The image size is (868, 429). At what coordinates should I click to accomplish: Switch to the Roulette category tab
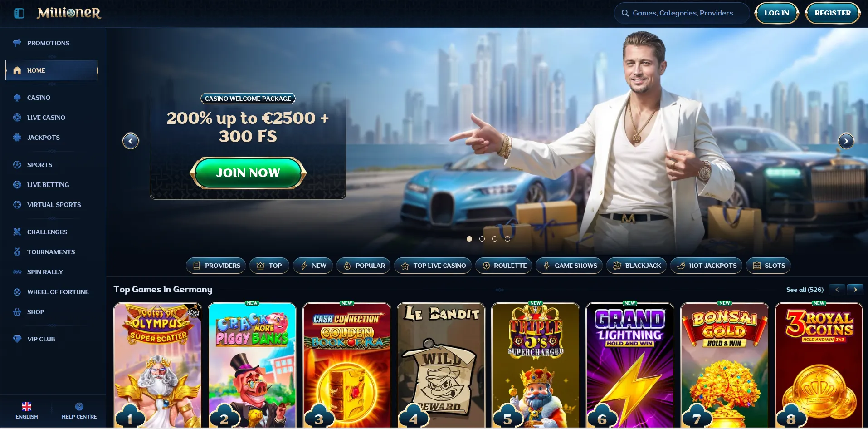(x=504, y=266)
